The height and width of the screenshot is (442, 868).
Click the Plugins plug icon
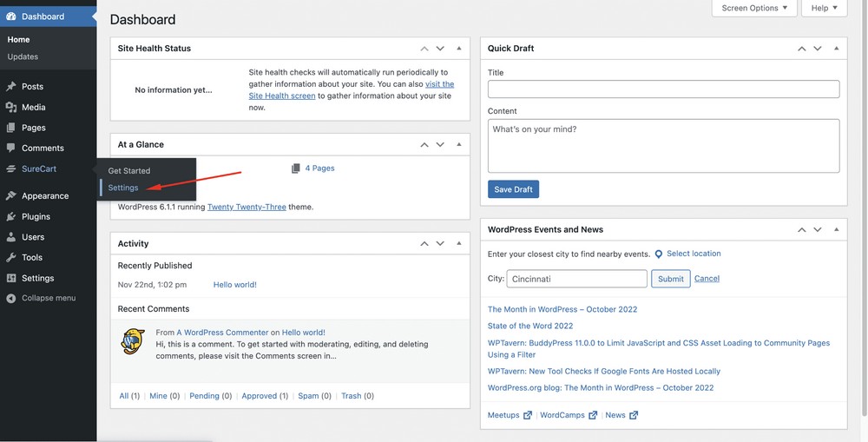point(11,217)
